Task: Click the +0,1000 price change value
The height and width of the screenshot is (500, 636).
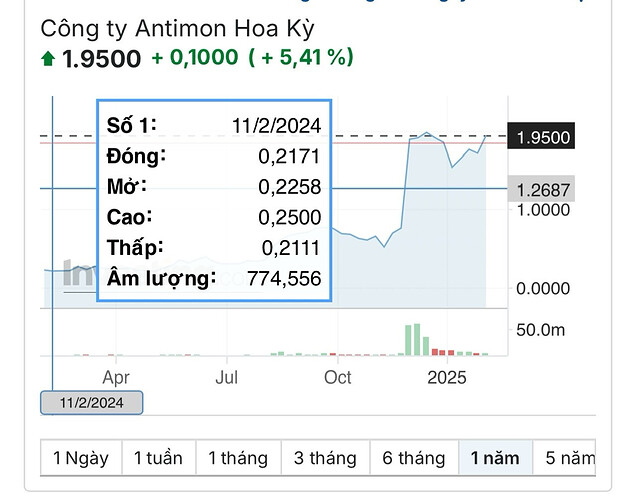Action: click(194, 58)
